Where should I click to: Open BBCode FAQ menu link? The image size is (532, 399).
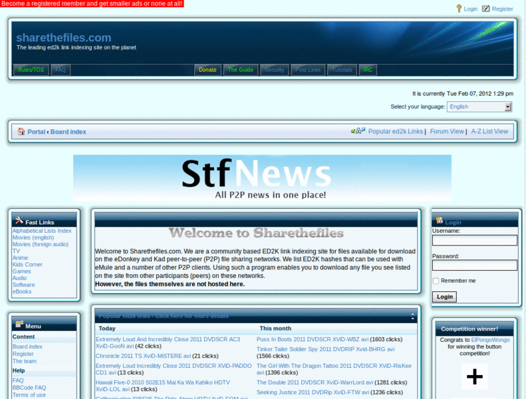tap(29, 388)
